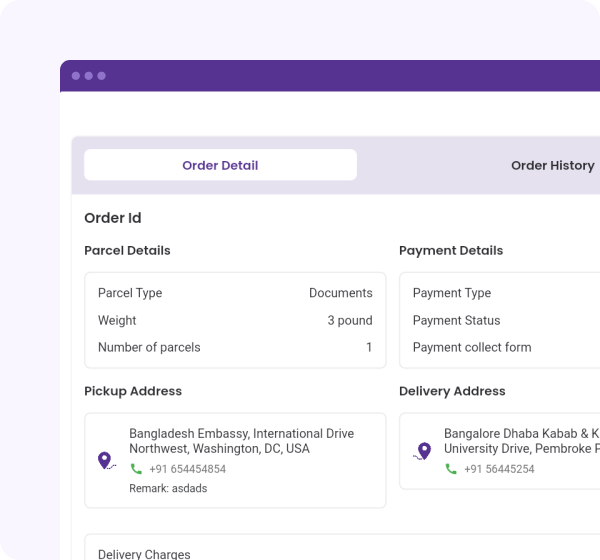Click the Number of parcels row

coord(235,347)
